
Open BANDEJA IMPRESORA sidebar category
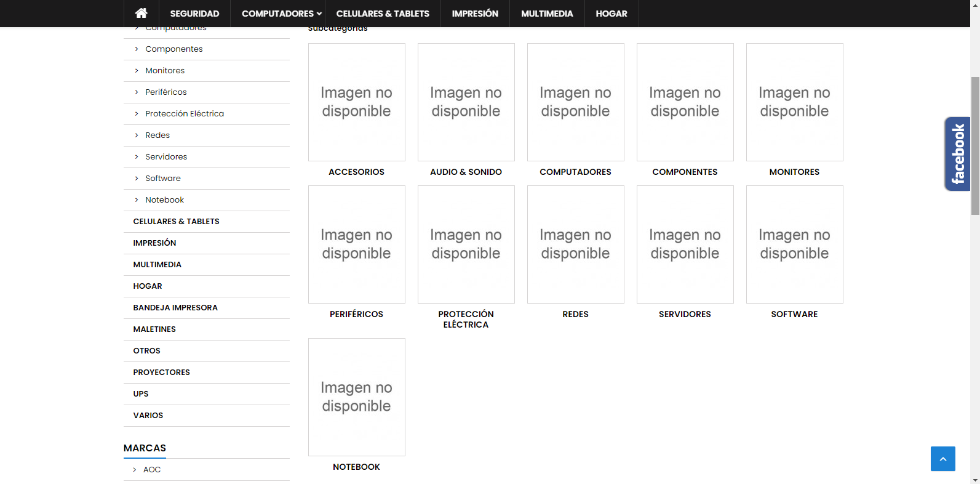[x=175, y=308]
